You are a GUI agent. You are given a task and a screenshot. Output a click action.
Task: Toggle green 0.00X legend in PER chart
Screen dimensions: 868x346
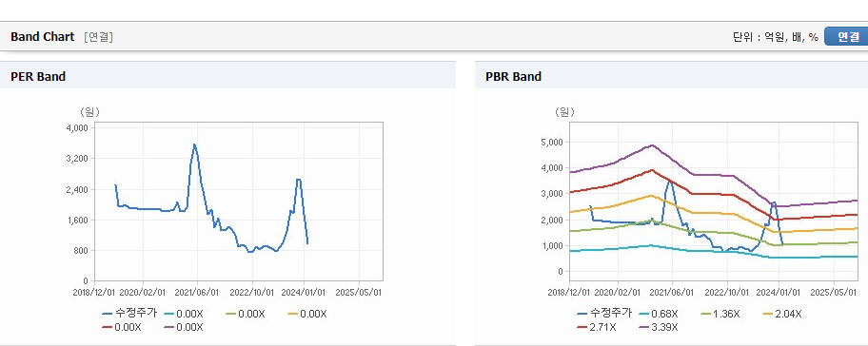coord(246,314)
